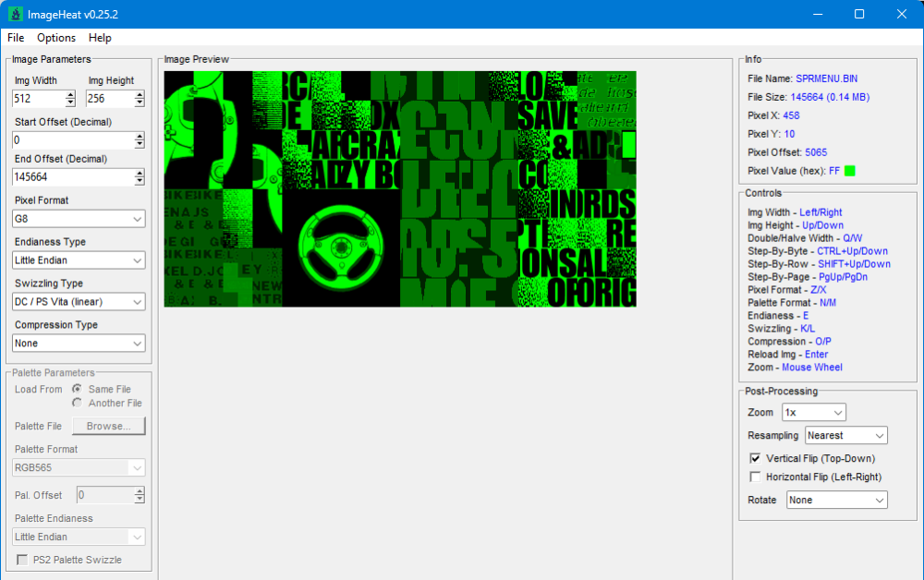Click the CTRL+Up/Down shortcut text
The height and width of the screenshot is (580, 924).
(852, 251)
